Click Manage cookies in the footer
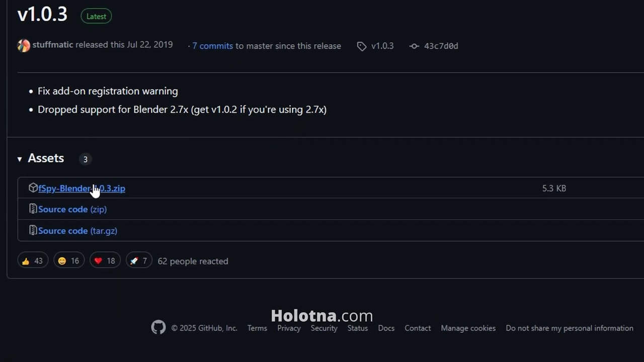 point(468,328)
